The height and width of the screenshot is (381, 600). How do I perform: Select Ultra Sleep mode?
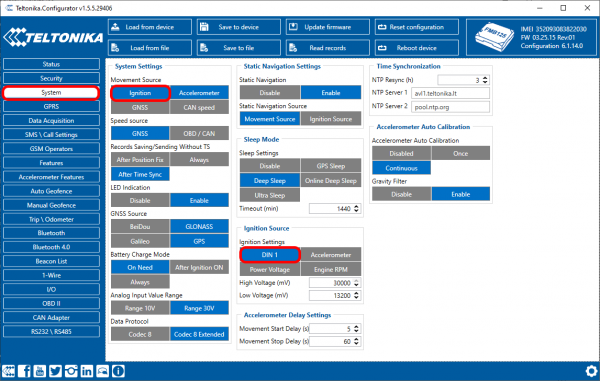(x=270, y=195)
